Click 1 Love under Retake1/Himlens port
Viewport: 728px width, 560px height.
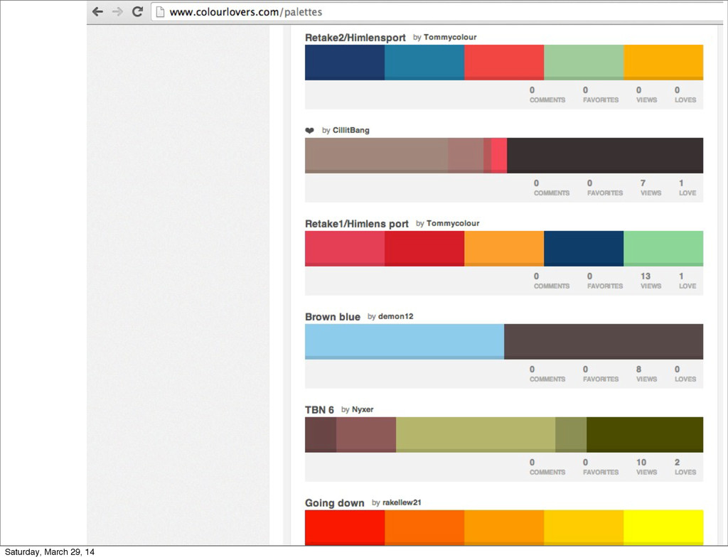click(x=687, y=281)
